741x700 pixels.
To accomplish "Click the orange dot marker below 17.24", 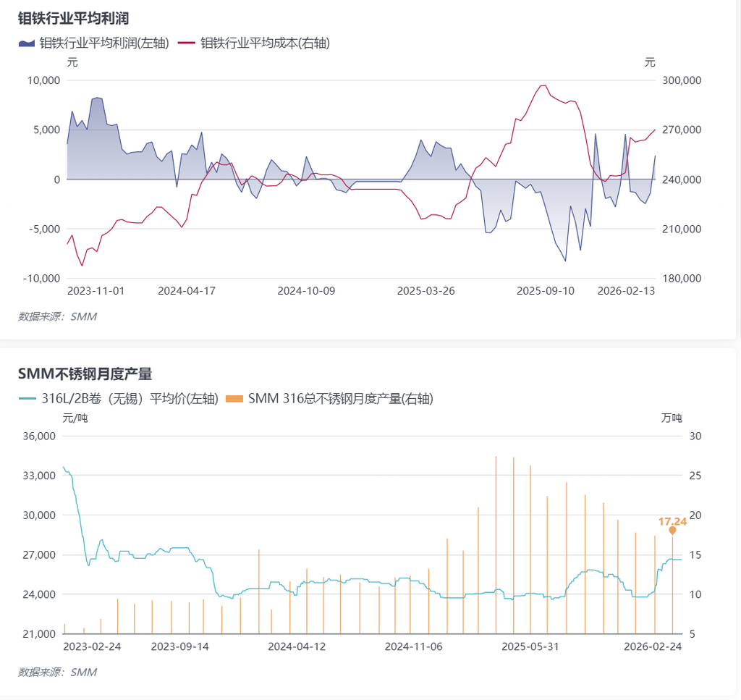I will (672, 531).
